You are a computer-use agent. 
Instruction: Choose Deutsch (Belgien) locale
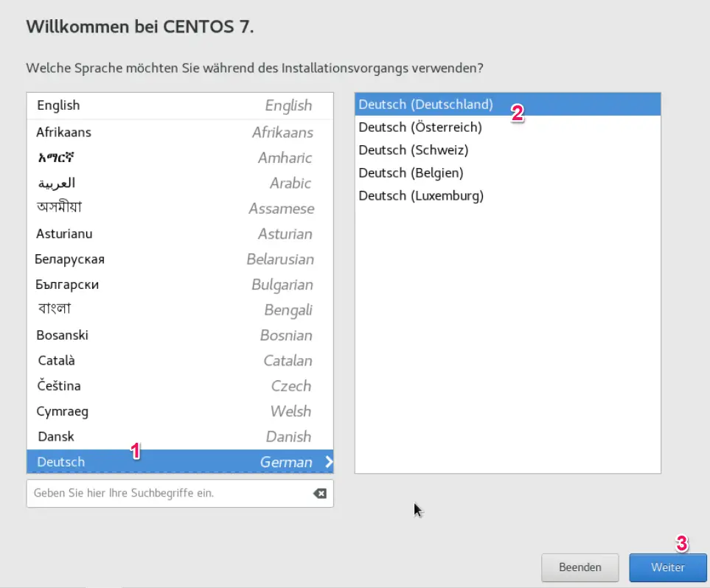507,173
